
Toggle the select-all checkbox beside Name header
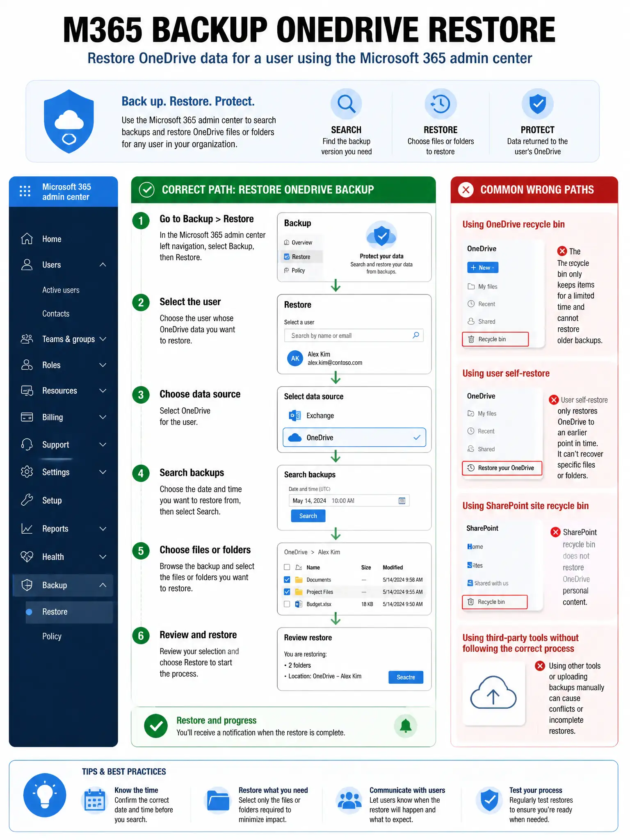point(287,567)
